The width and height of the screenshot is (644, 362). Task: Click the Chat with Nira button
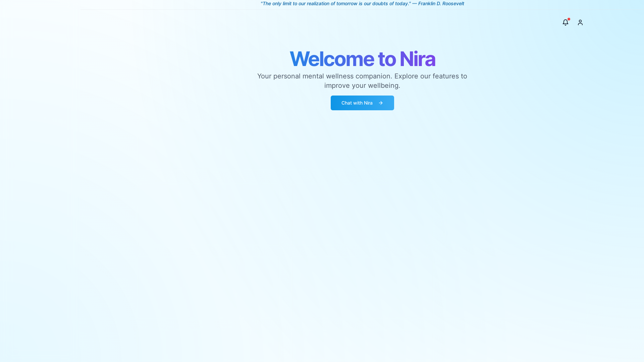pyautogui.click(x=362, y=103)
